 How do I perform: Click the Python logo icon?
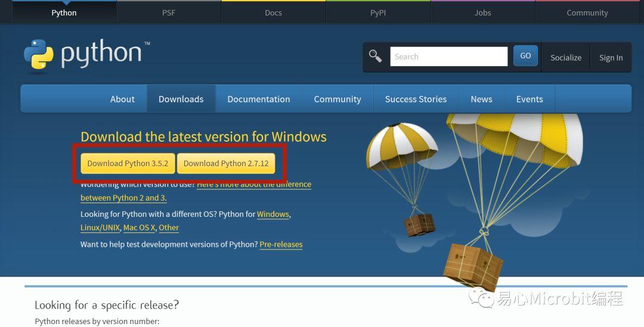[39, 54]
